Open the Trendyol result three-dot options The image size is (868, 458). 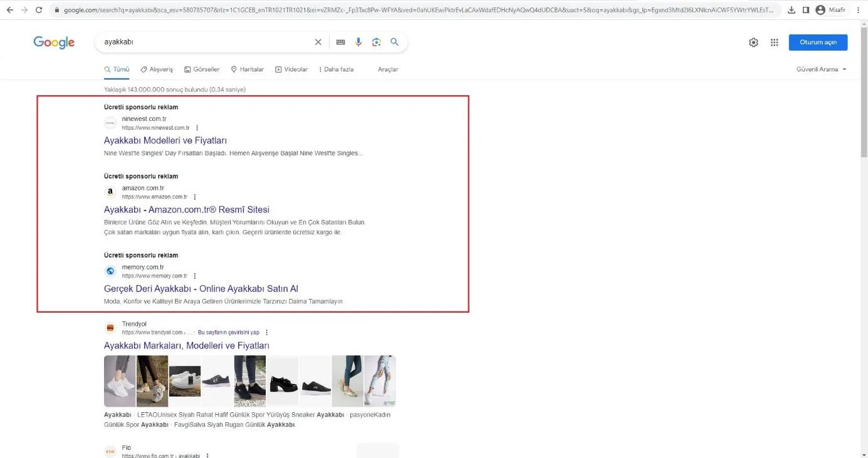(x=266, y=333)
